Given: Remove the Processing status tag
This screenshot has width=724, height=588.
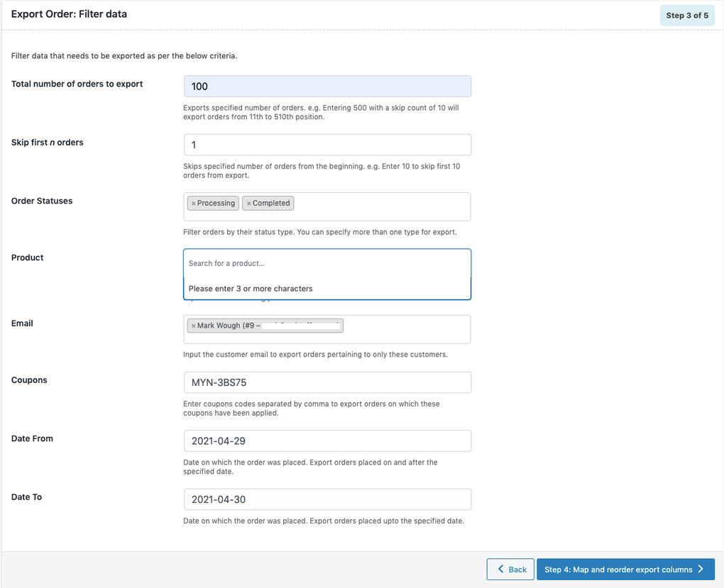Looking at the screenshot, I should 195,203.
